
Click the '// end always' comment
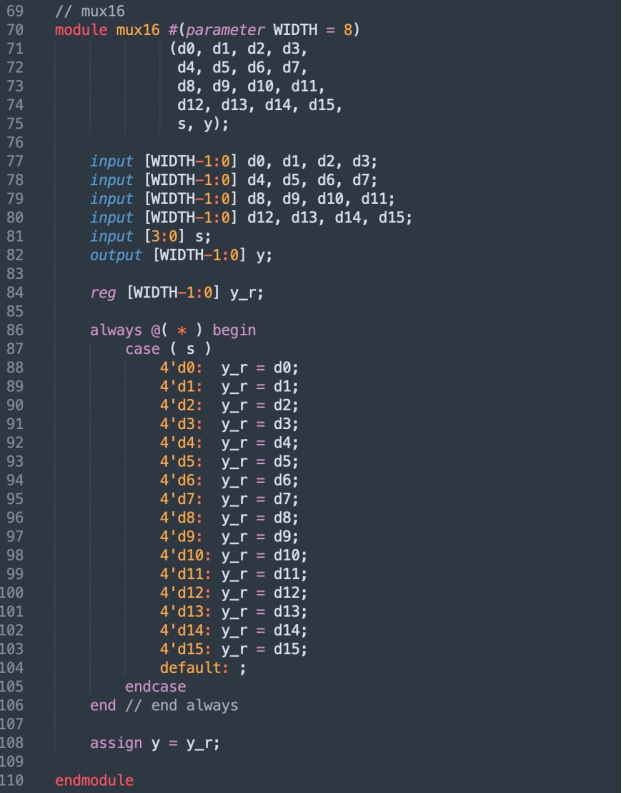pyautogui.click(x=181, y=705)
